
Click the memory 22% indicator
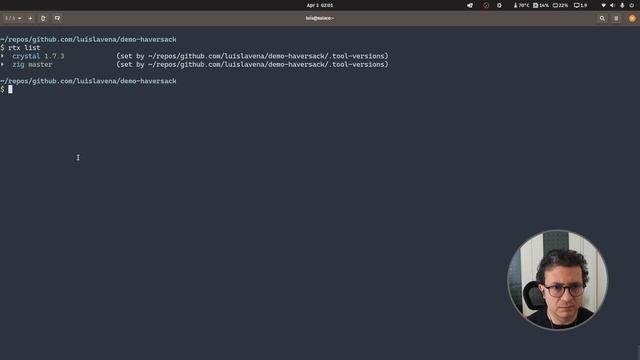pyautogui.click(x=560, y=5)
